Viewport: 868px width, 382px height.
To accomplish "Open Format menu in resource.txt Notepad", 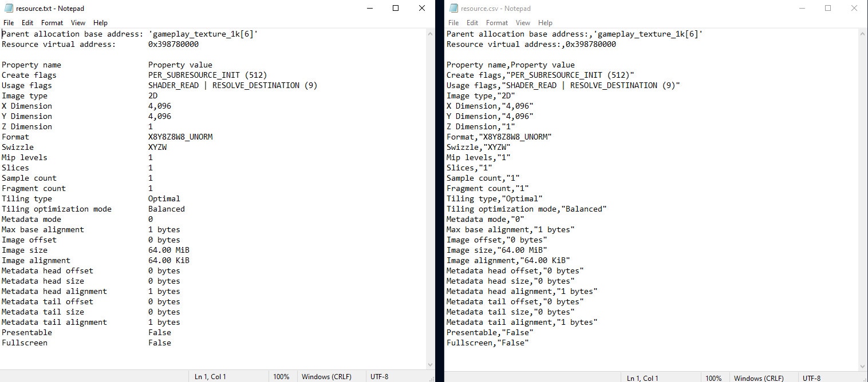I will tap(52, 23).
